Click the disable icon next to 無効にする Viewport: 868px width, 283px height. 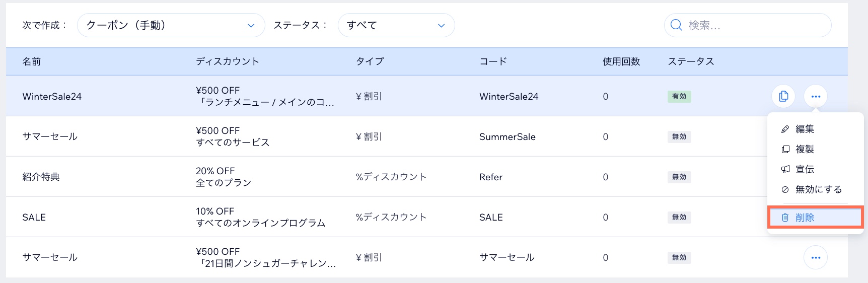coord(785,190)
